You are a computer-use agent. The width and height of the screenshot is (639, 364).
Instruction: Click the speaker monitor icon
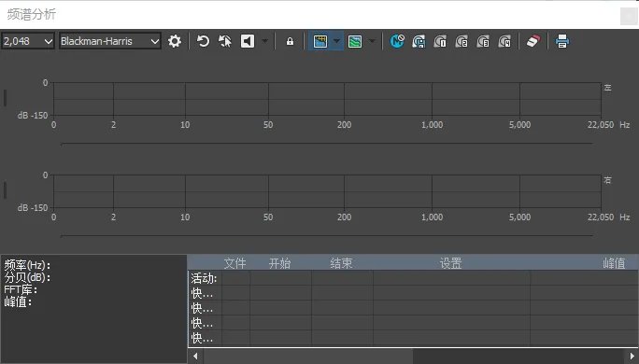click(x=248, y=41)
